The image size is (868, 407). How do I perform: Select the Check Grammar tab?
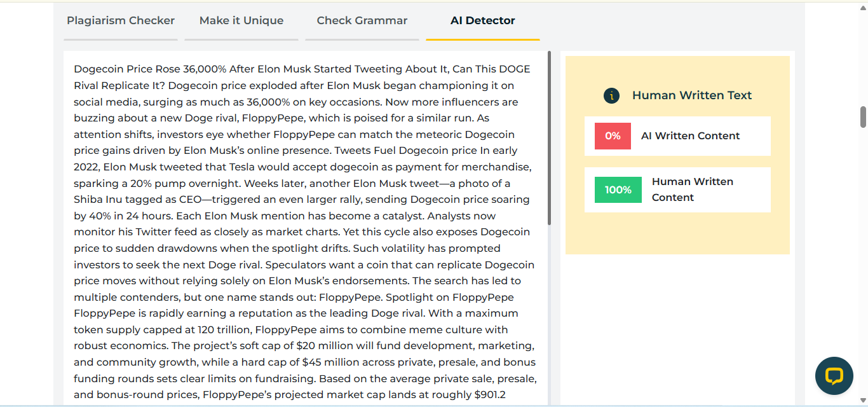click(x=362, y=21)
